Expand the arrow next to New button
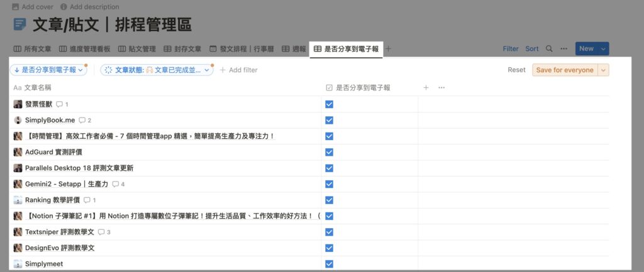 coord(603,49)
